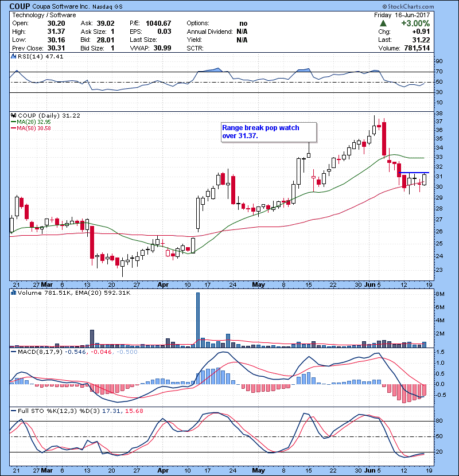Click the Volume 781.51K, EMA(20) 592.31K label

pyautogui.click(x=74, y=293)
